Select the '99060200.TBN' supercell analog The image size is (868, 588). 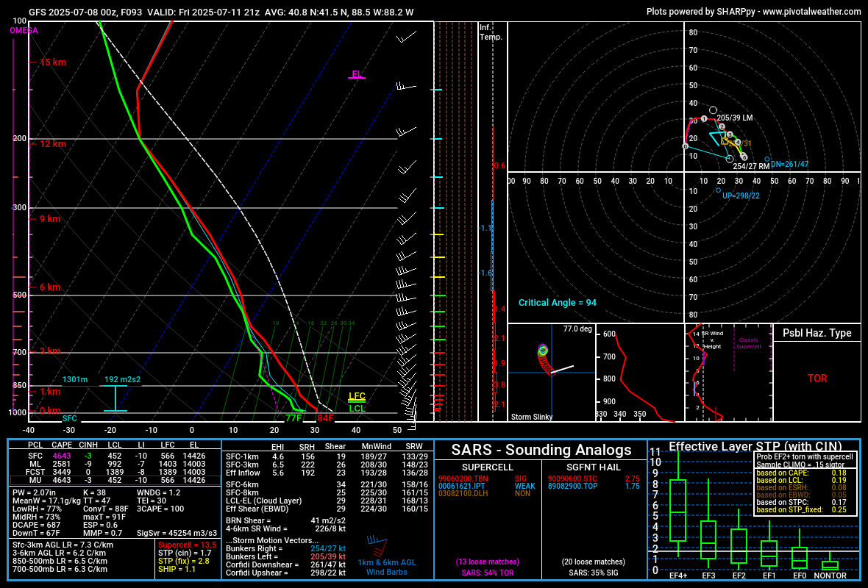[463, 478]
